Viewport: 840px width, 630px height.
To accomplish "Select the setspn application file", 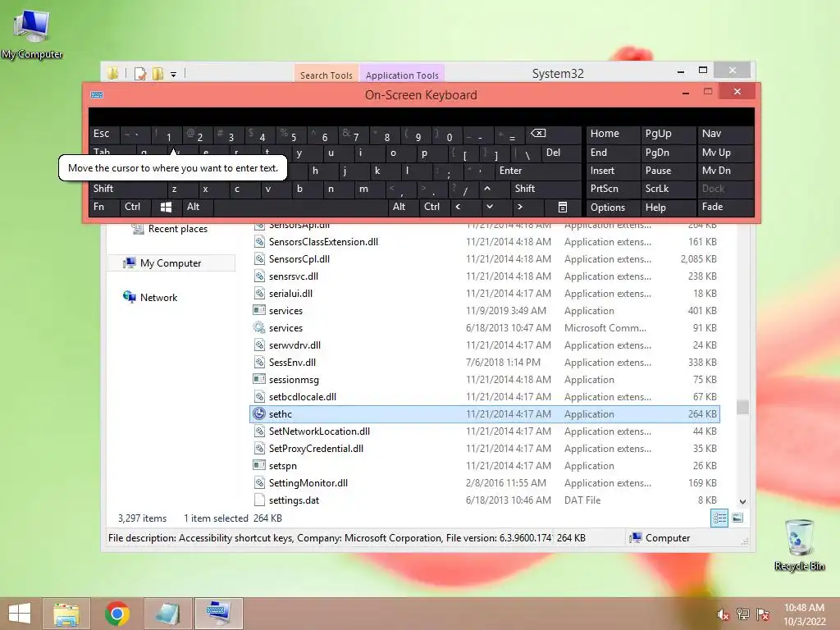I will (x=485, y=466).
